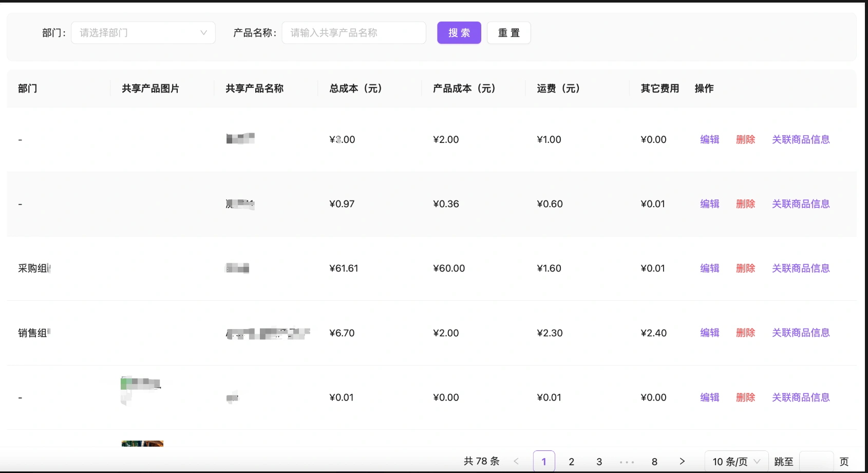Delete the 采购组 row

(746, 268)
